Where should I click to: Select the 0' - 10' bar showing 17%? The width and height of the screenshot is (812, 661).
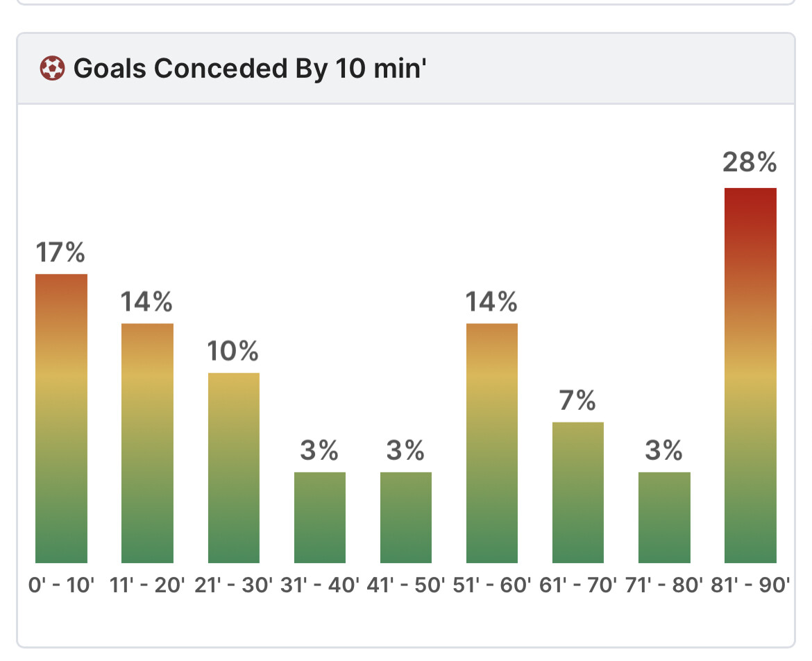pyautogui.click(x=61, y=418)
